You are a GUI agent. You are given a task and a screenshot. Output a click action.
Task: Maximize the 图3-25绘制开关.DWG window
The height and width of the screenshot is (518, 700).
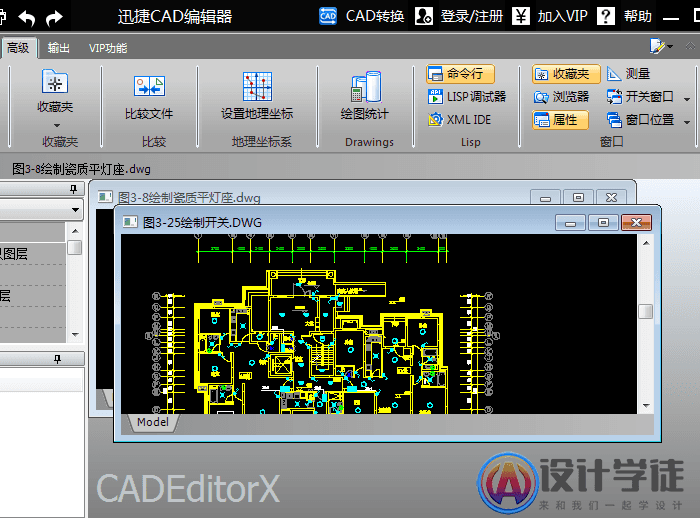coord(603,222)
